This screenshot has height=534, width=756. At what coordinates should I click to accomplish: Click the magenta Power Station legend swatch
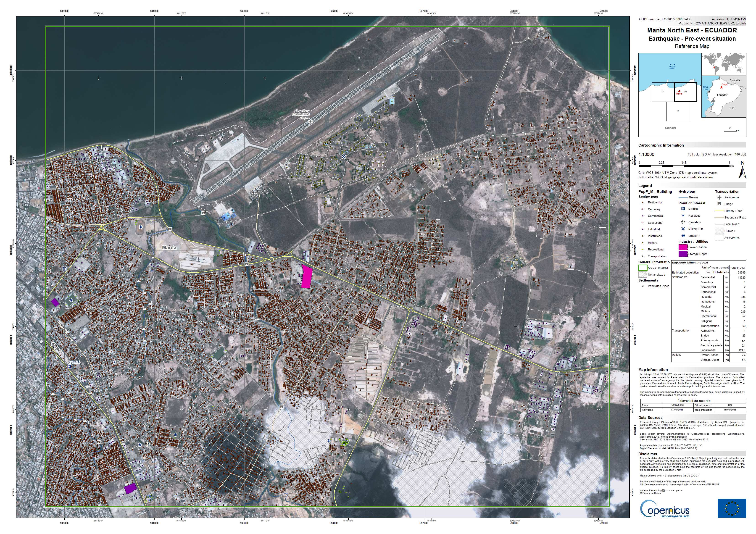[x=683, y=247]
